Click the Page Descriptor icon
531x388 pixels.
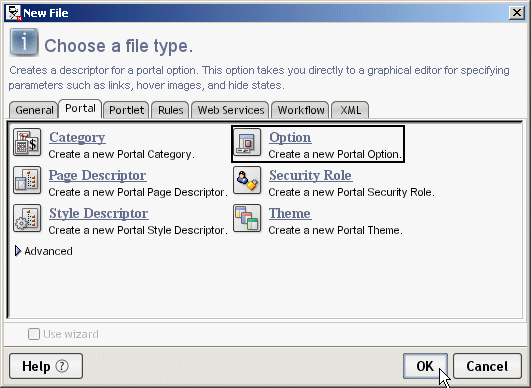(27, 180)
